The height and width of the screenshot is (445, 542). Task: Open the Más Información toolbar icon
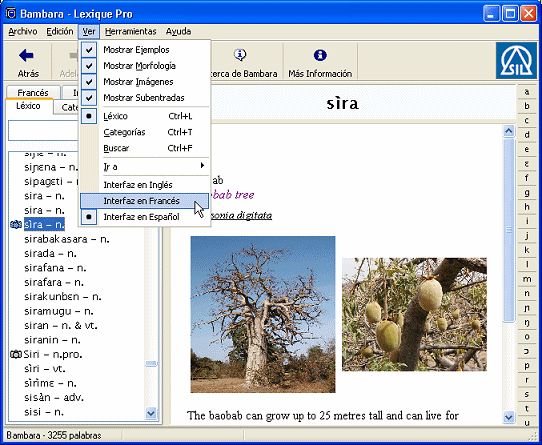click(320, 55)
